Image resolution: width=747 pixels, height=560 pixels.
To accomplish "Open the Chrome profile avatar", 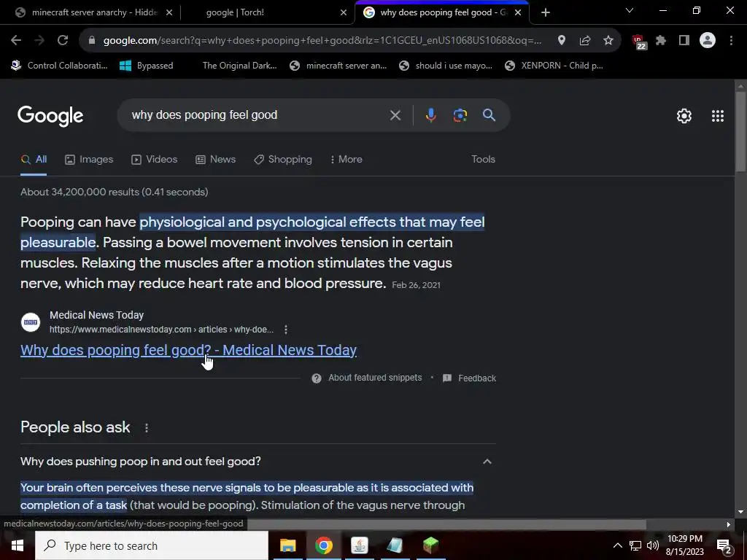I will click(708, 41).
